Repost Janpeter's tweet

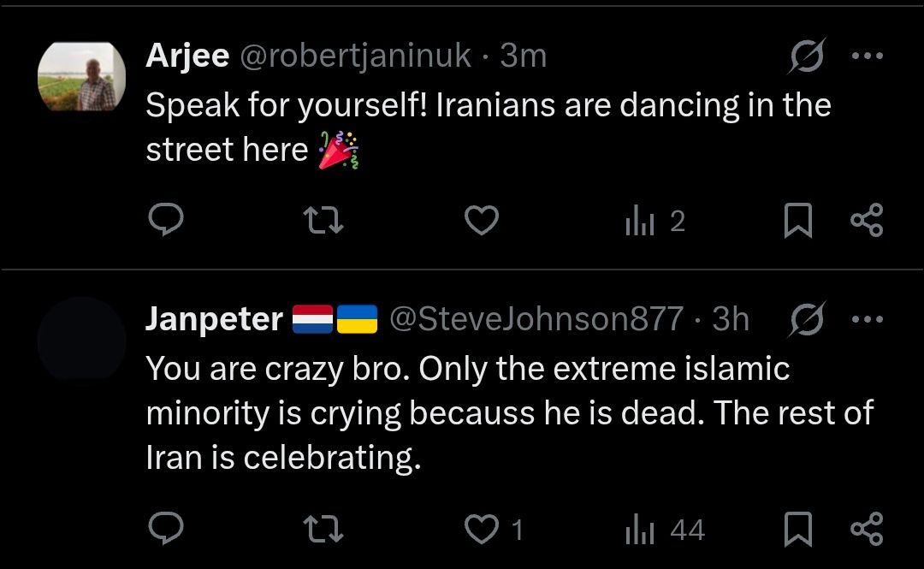click(x=325, y=530)
